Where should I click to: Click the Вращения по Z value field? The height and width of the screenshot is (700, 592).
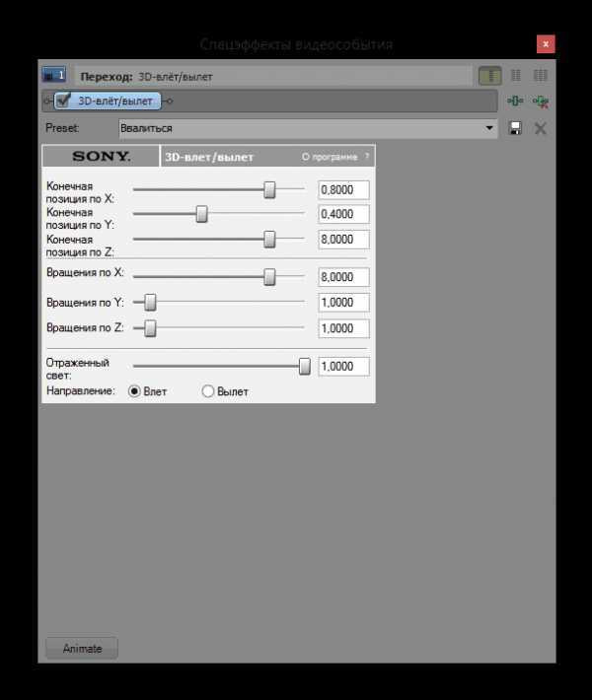click(343, 328)
